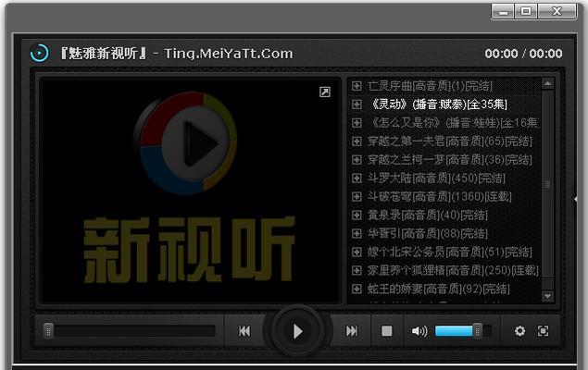Collapse the playlist with the side arrow
588x370 pixels.
tap(575, 199)
